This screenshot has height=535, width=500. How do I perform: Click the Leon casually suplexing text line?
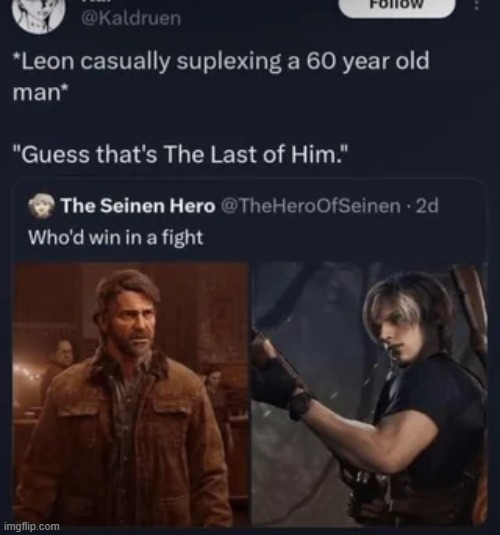(221, 62)
